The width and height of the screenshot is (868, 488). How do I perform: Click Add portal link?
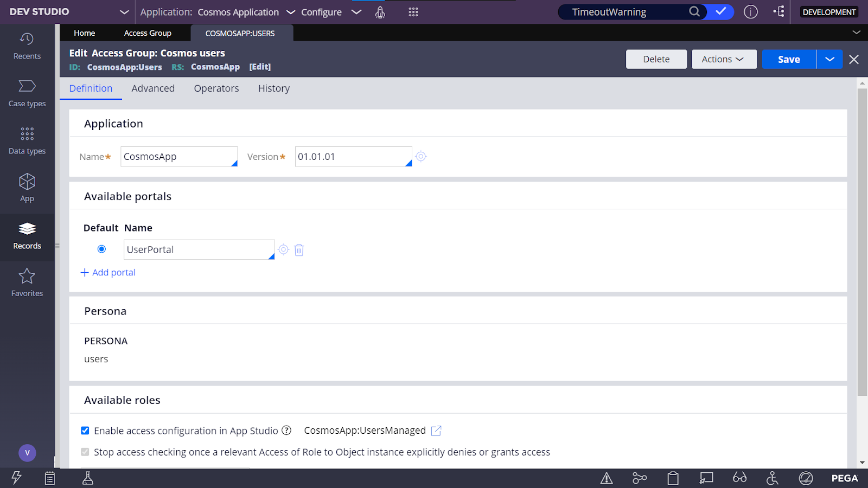click(108, 272)
